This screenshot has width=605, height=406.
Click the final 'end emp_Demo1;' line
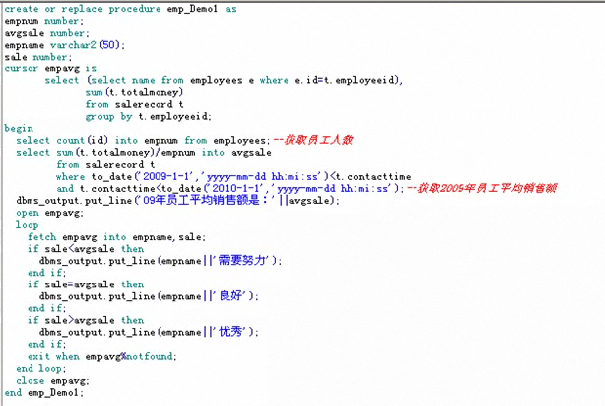(44, 392)
